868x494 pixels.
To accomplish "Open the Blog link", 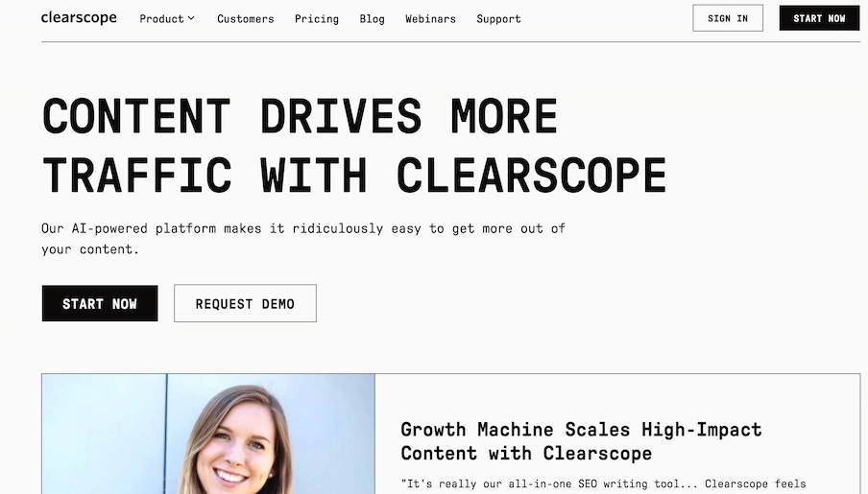I will point(372,19).
